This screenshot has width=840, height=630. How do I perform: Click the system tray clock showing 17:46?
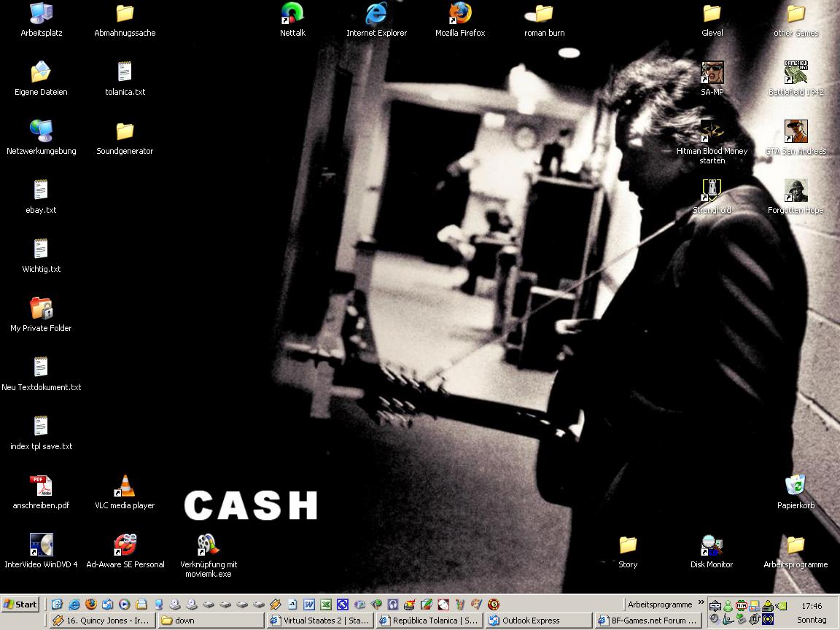pyautogui.click(x=812, y=606)
